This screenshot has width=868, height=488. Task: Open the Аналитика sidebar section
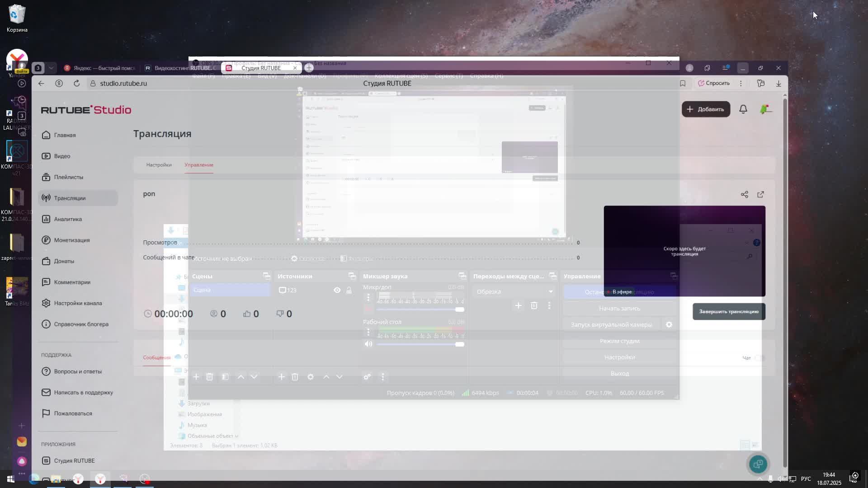[x=68, y=219]
